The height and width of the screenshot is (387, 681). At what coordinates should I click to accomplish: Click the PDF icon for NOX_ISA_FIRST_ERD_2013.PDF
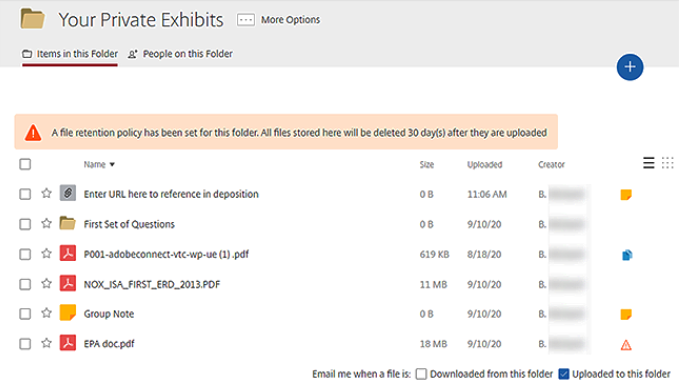point(68,284)
